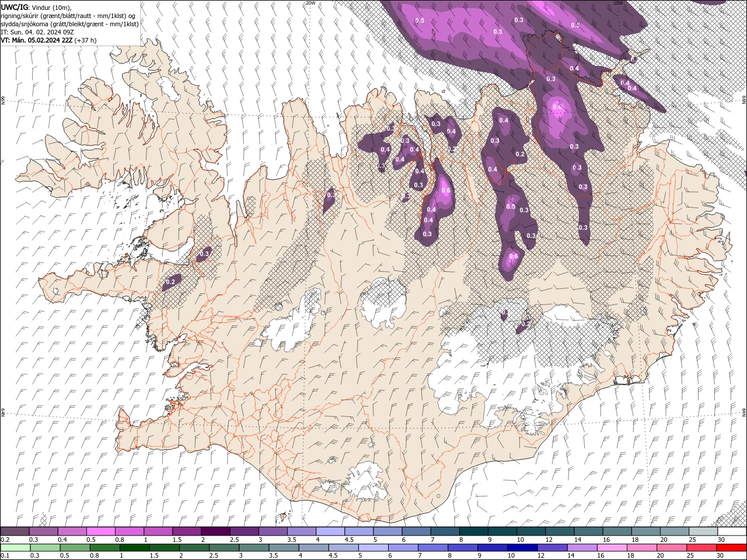747x560 pixels.
Task: Select the snow legend swatch between 0.3 and 0.4
Action: pos(43,531)
